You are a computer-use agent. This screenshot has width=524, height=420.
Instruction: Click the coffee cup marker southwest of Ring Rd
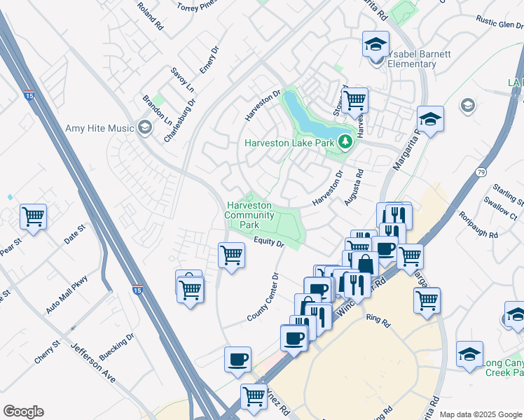point(294,339)
